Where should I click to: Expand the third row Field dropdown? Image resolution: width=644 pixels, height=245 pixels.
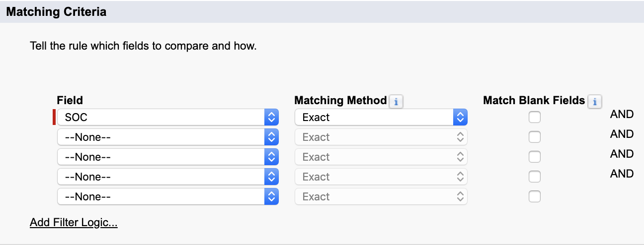click(167, 157)
